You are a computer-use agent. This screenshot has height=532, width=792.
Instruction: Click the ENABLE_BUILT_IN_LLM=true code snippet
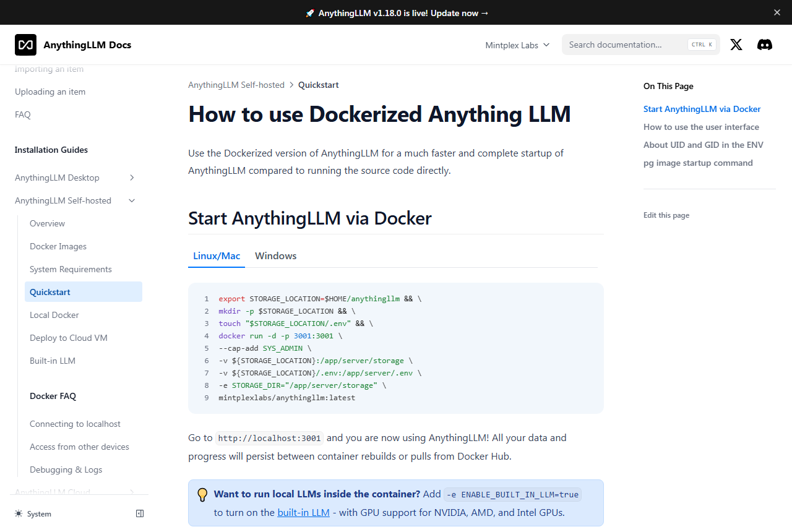(513, 494)
